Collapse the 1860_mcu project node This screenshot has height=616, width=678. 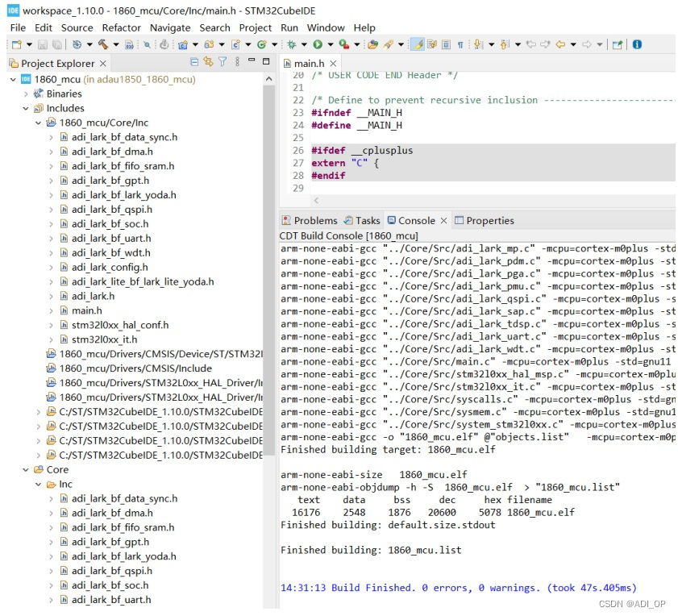[13, 80]
